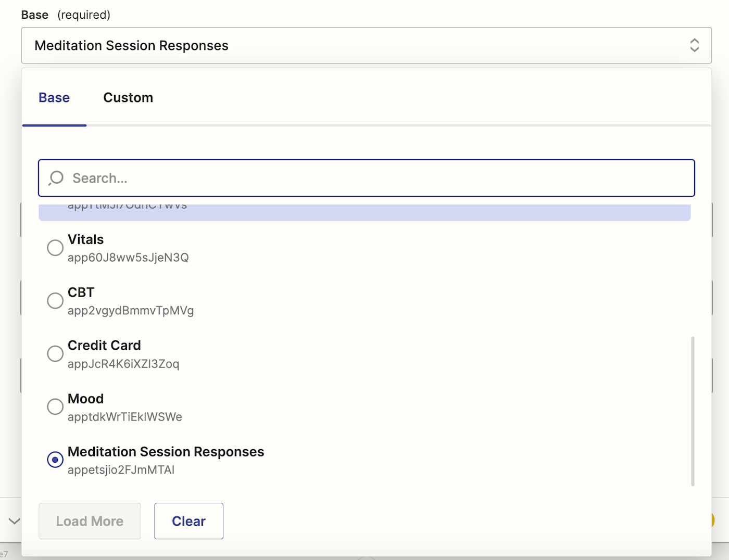Image resolution: width=729 pixels, height=560 pixels.
Task: Select the Mood base radio circle
Action: [55, 406]
